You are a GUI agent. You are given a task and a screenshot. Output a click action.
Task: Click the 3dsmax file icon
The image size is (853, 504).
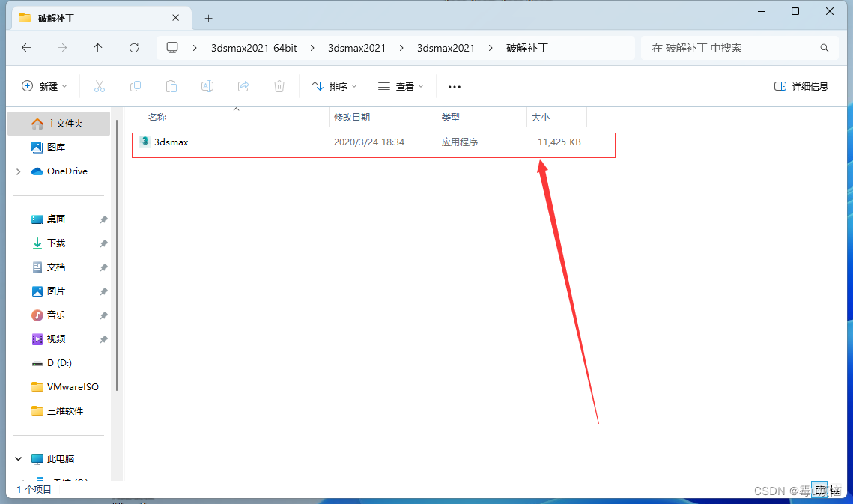click(145, 142)
